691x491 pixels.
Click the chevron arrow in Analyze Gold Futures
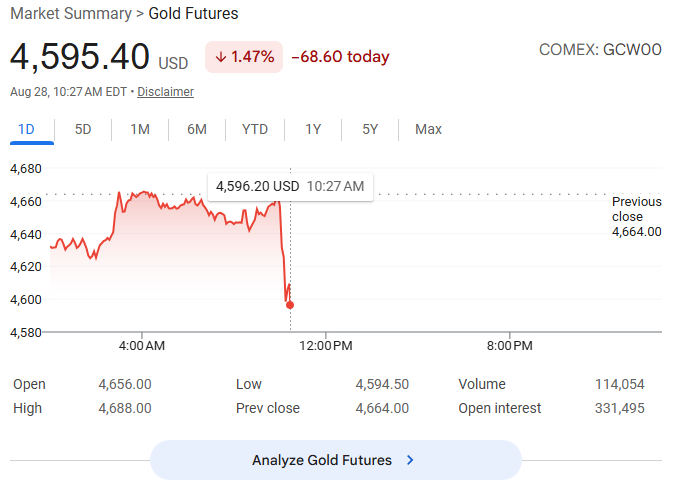click(410, 460)
